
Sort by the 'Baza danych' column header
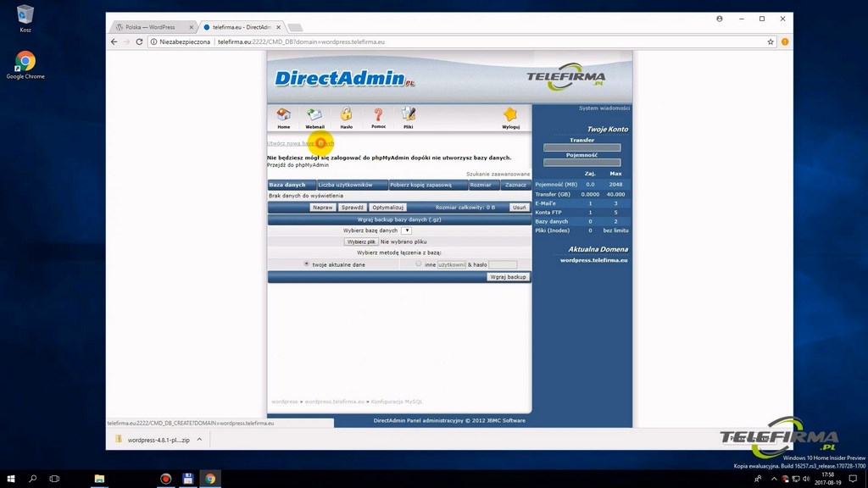(287, 185)
